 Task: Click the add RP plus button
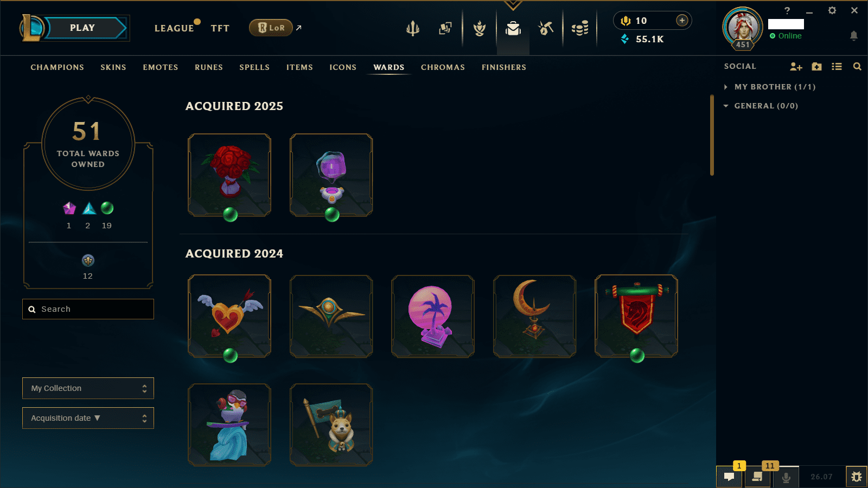682,21
